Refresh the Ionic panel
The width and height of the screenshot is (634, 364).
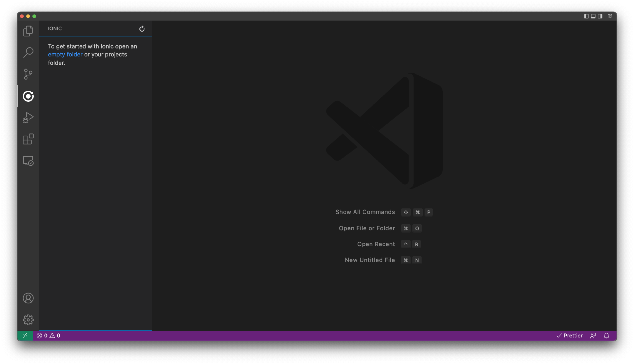pyautogui.click(x=142, y=29)
